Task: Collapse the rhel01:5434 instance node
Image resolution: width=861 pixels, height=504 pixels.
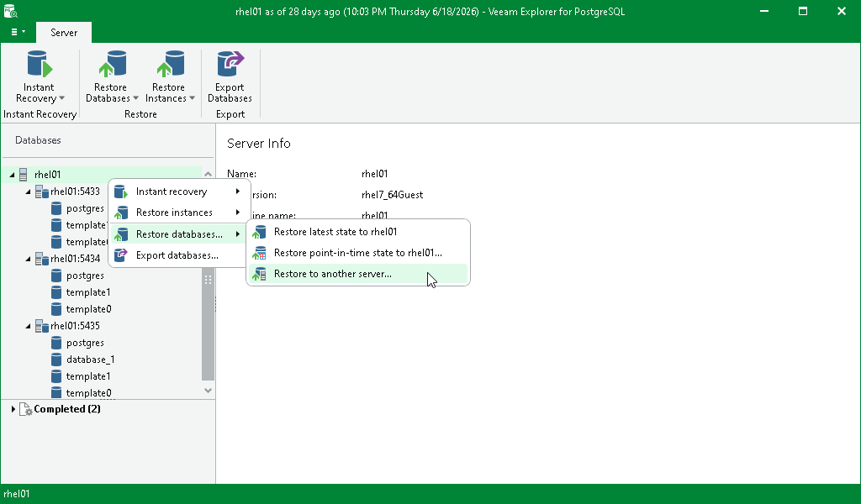Action: [x=28, y=259]
